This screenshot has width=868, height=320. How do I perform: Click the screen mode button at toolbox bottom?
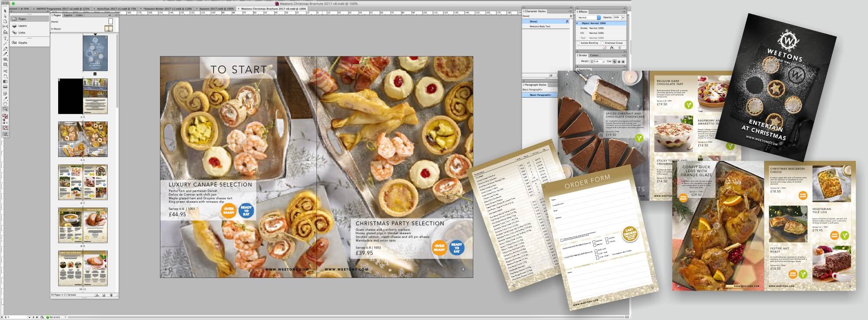(x=5, y=134)
